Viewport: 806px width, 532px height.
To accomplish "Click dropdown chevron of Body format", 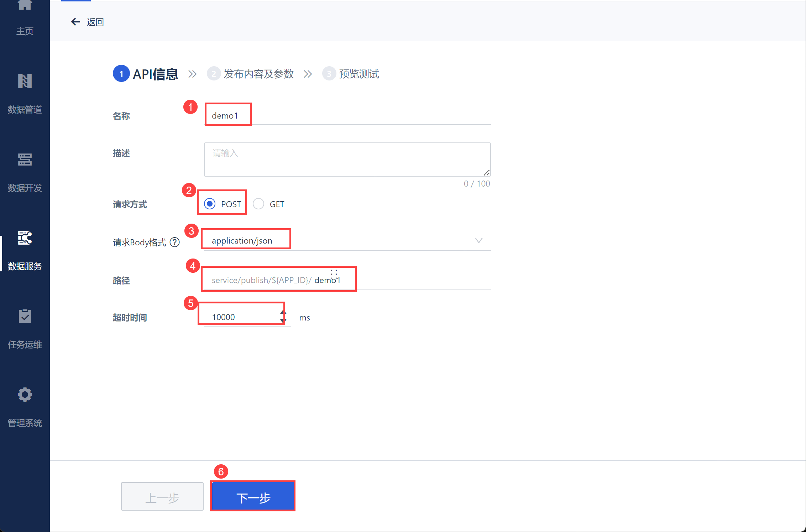I will (x=479, y=241).
